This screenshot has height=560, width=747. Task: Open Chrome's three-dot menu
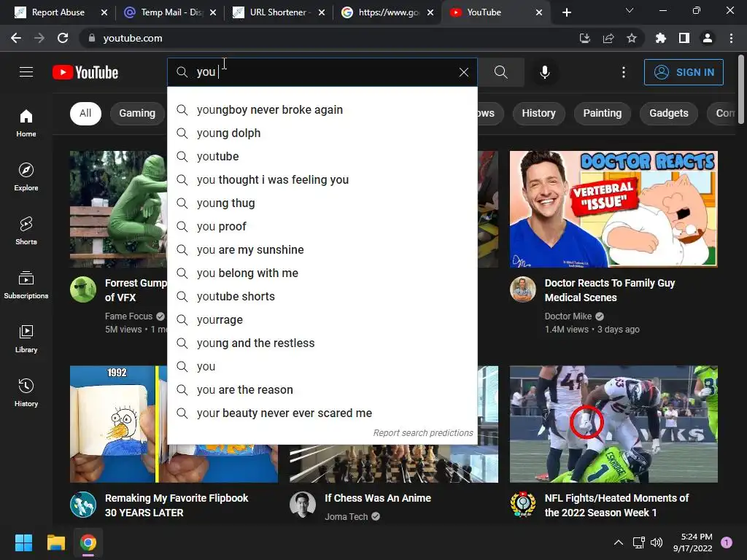(731, 38)
